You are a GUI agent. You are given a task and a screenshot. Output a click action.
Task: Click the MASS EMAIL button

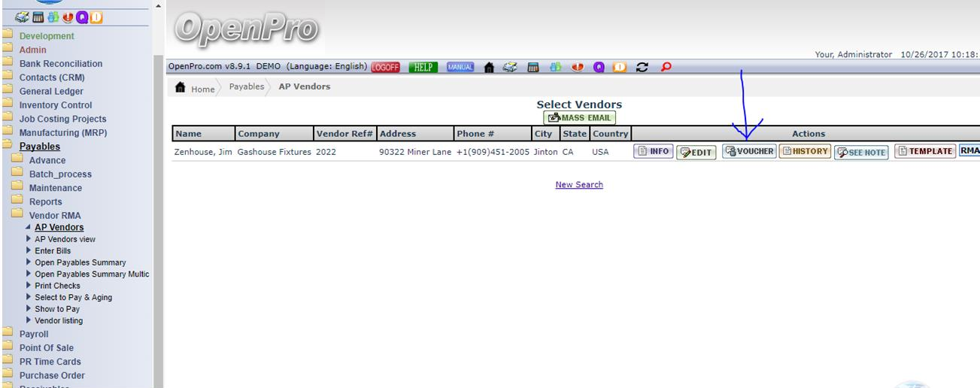click(x=579, y=118)
